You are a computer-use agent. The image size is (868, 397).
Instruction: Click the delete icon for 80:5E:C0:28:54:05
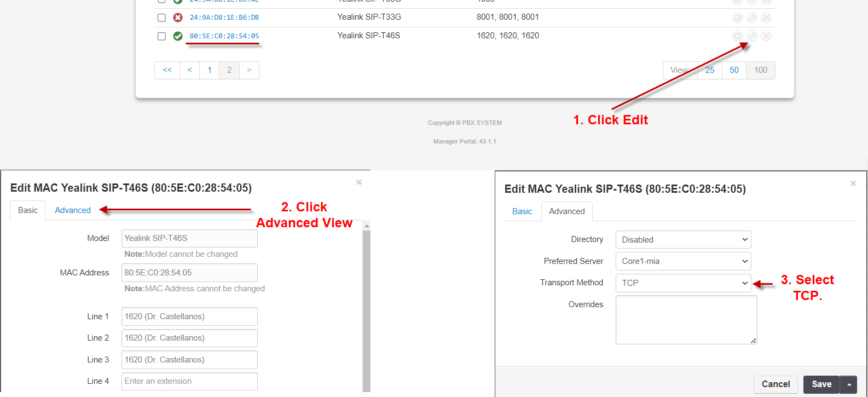(766, 36)
